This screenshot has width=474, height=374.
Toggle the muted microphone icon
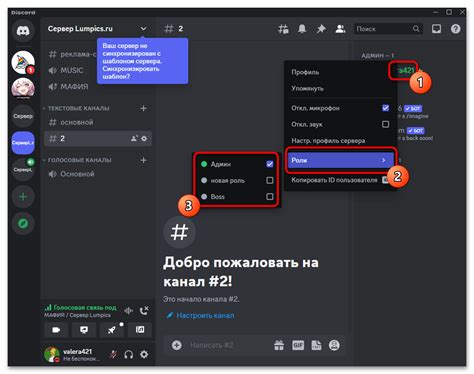[x=113, y=355]
